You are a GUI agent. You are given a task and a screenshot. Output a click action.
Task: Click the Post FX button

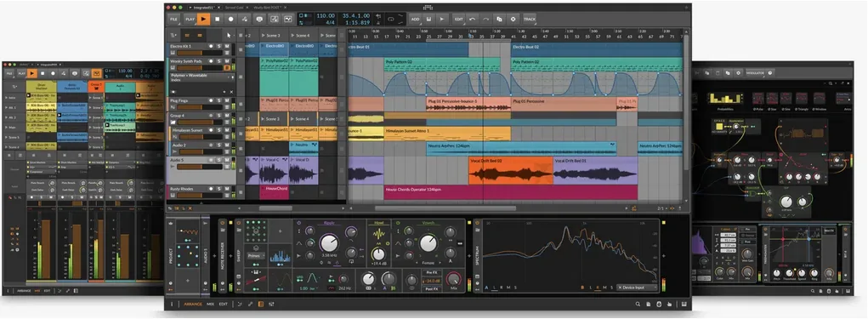pos(431,288)
